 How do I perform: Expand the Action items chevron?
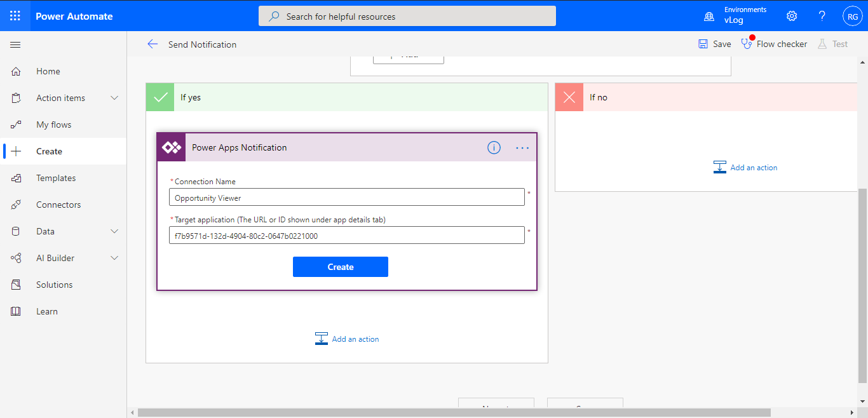(115, 98)
